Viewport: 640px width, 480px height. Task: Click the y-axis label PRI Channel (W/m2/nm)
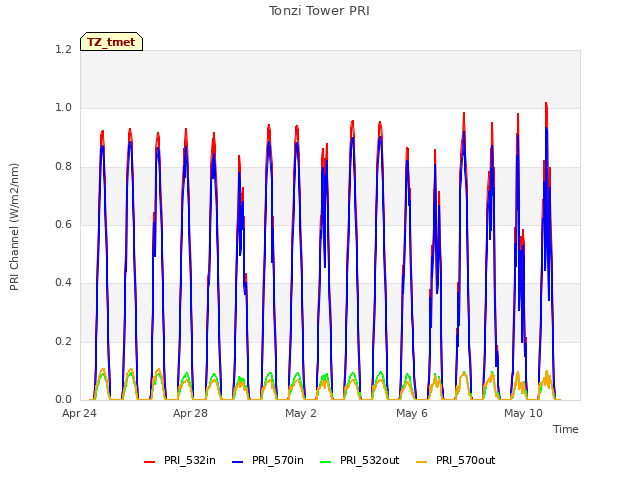pyautogui.click(x=14, y=227)
